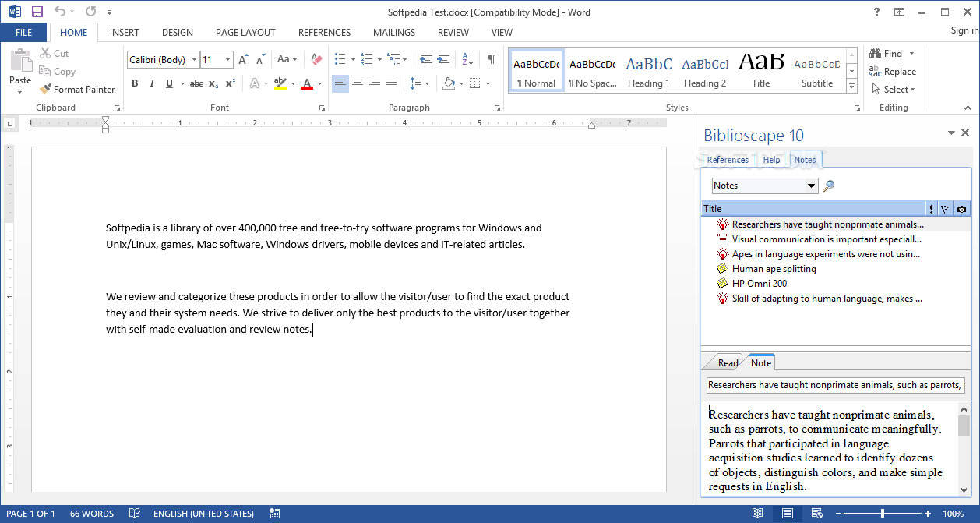The image size is (980, 523).
Task: Sort the selection alphabetically
Action: click(x=467, y=59)
